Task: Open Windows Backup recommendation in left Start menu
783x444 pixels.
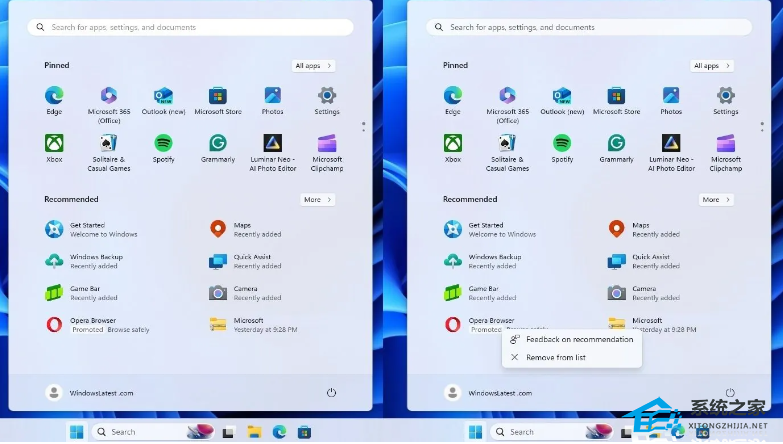Action: point(84,261)
